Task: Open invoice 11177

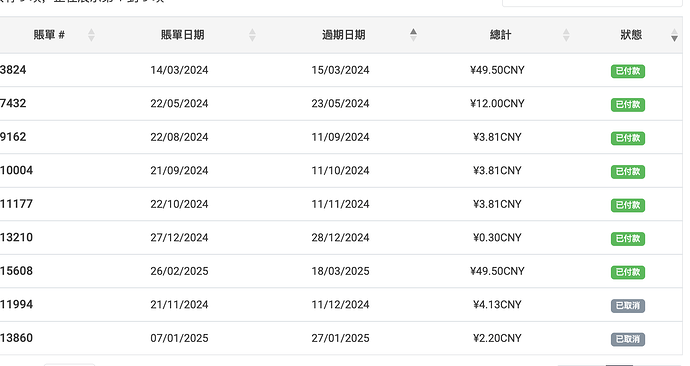Action: (16, 204)
